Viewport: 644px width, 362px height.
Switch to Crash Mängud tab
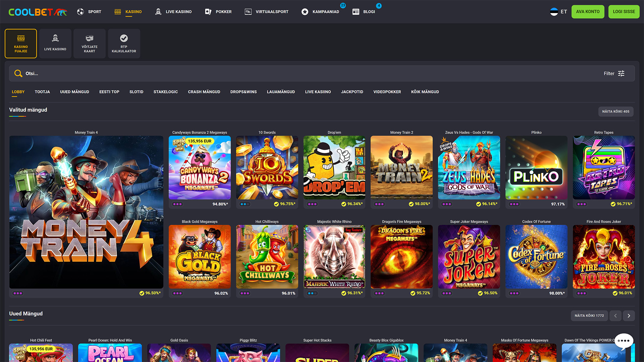(204, 92)
